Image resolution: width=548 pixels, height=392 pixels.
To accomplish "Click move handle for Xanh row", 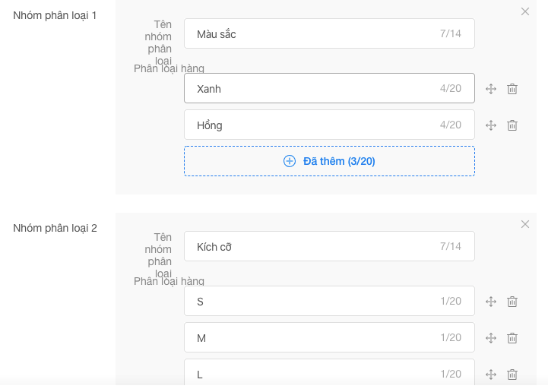I will (491, 89).
